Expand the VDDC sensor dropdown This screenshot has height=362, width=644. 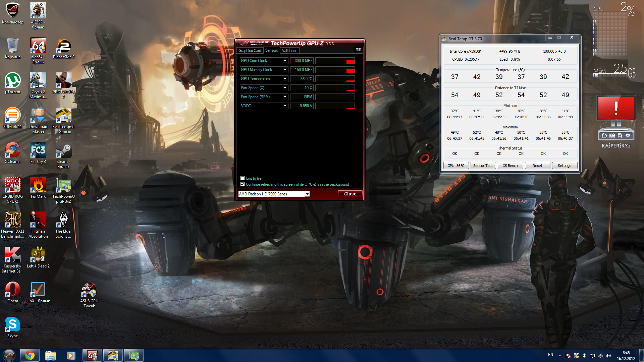pyautogui.click(x=285, y=106)
